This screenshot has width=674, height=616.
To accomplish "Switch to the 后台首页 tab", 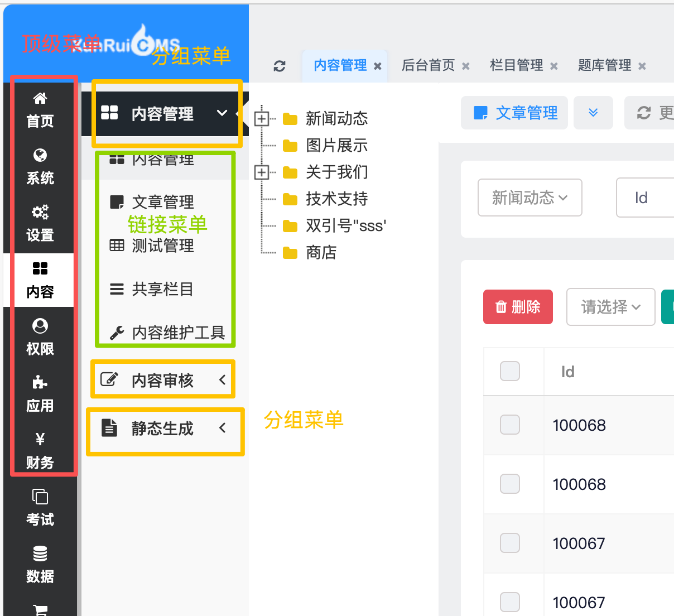I will point(428,66).
